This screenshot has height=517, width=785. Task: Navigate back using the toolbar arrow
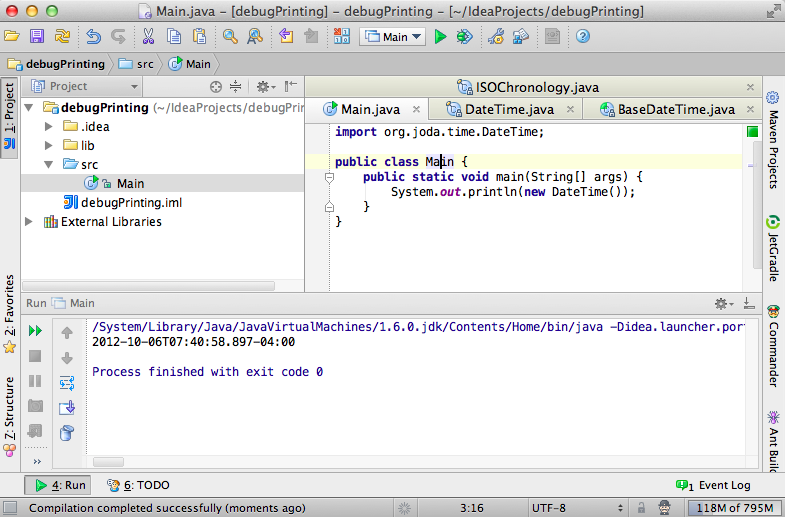[x=286, y=37]
